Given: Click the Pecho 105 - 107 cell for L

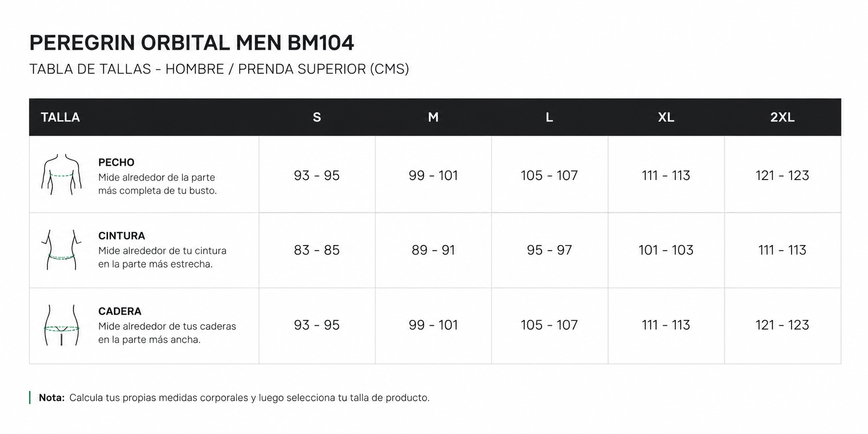Looking at the screenshot, I should pos(549,175).
